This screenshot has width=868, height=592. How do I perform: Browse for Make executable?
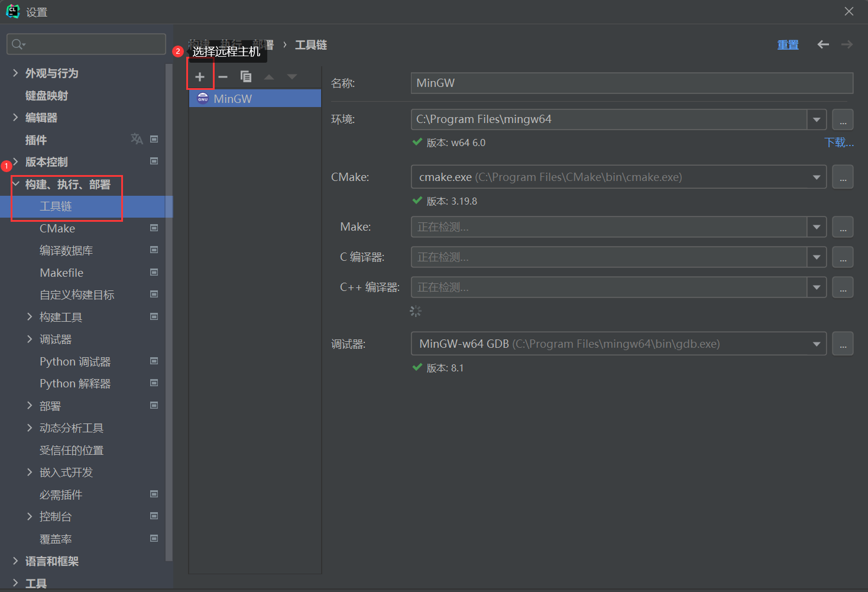tap(843, 227)
